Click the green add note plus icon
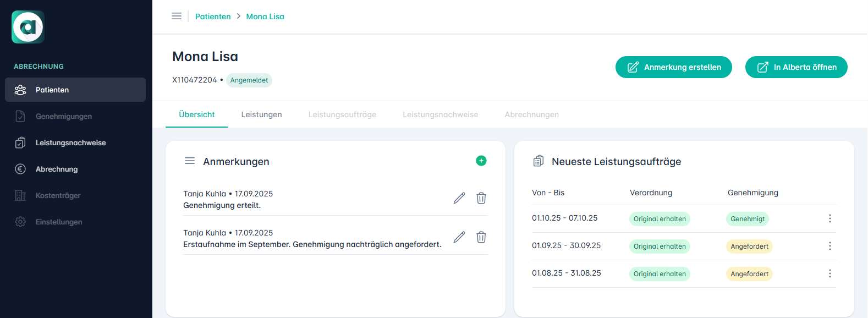The height and width of the screenshot is (318, 868). point(481,161)
